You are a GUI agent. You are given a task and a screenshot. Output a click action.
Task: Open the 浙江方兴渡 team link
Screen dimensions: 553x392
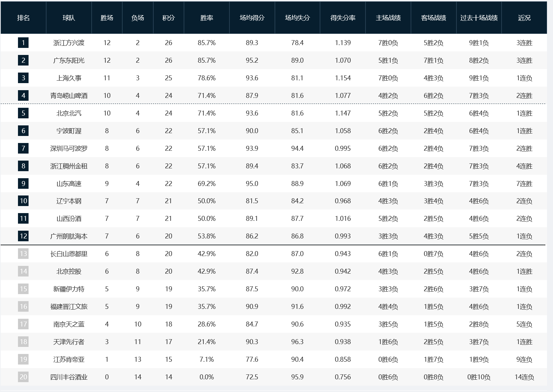click(69, 43)
